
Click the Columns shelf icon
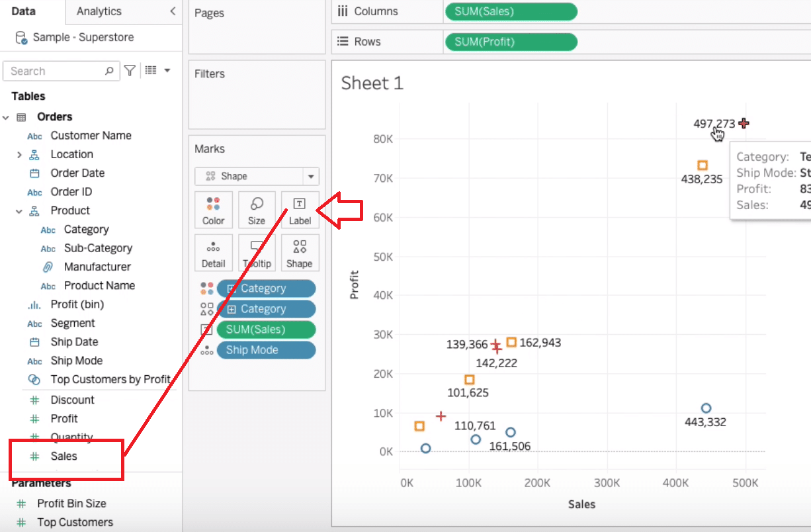point(343,11)
